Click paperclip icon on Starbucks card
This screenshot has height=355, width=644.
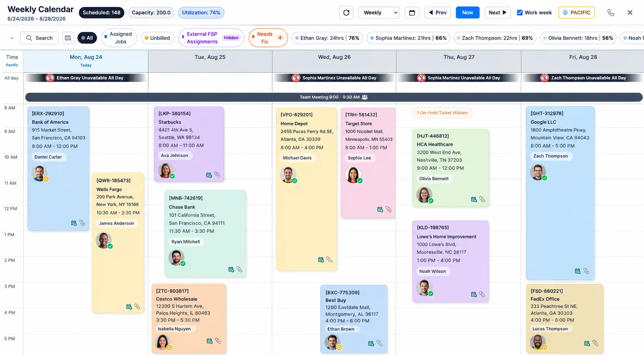pyautogui.click(x=217, y=175)
